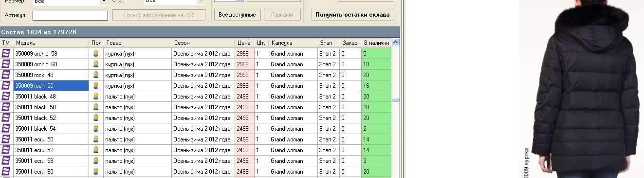Sort by Капсула column header
644x178 pixels.
pos(293,43)
